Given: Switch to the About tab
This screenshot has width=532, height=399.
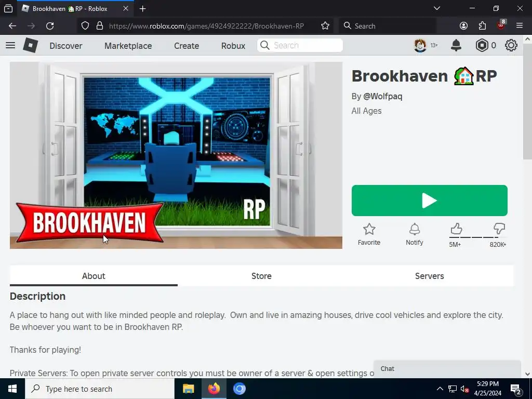Looking at the screenshot, I should 94,276.
